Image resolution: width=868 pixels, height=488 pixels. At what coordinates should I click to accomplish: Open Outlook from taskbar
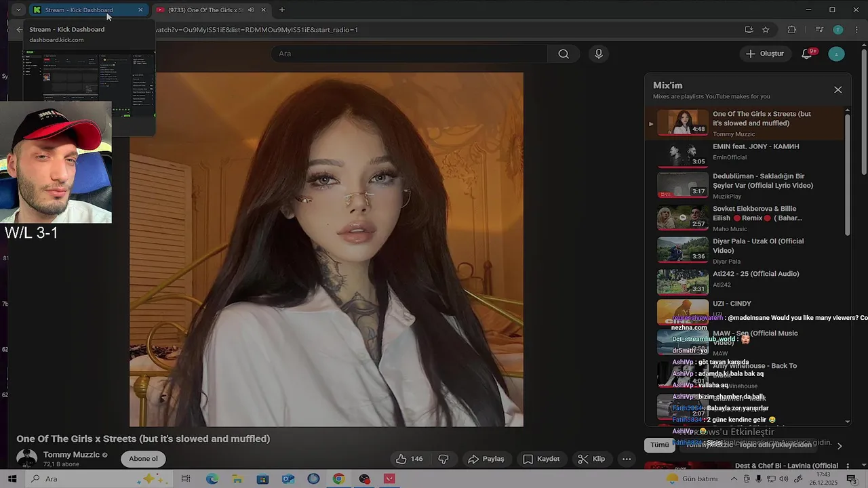(288, 479)
